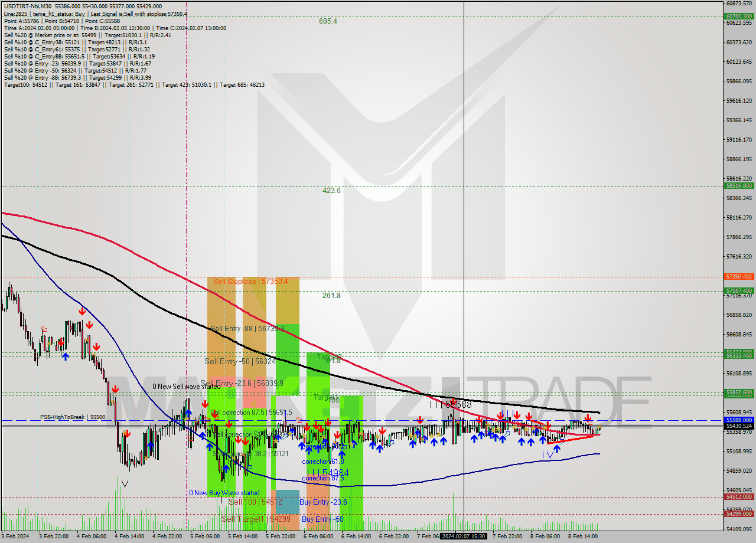Click the '8 Feb 14:00' time axis label
Viewport: 756px width, 543px height.
[583, 537]
